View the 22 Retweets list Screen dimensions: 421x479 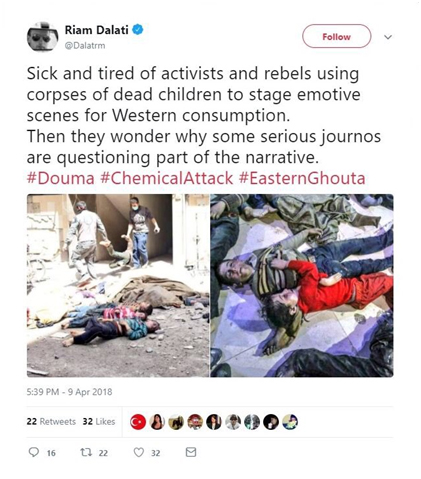[51, 422]
